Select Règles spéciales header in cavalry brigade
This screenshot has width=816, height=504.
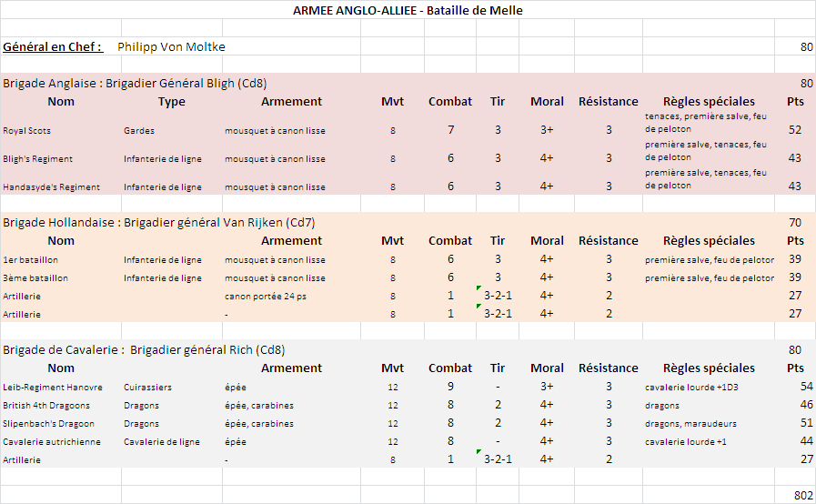pos(709,368)
